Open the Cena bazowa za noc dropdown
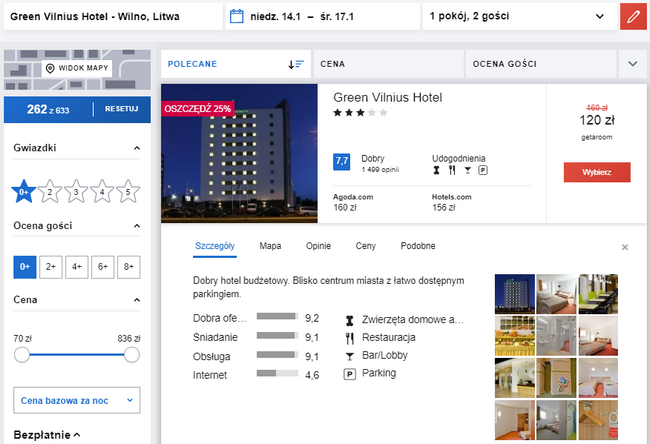 (77, 400)
